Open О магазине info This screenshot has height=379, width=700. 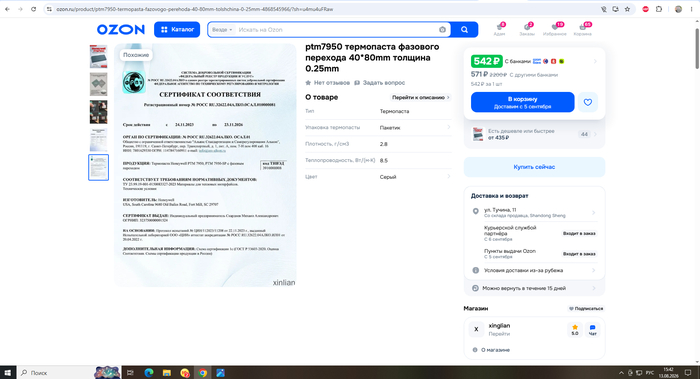pos(491,350)
